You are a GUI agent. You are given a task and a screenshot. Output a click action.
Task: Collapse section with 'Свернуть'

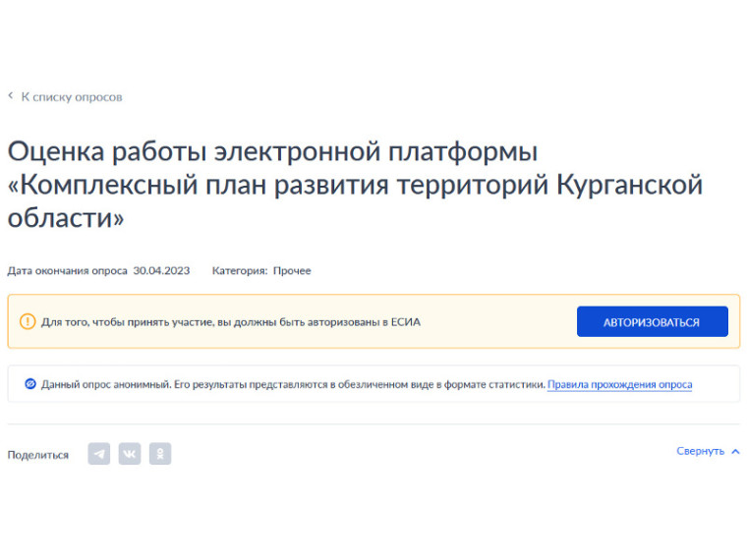click(x=700, y=451)
